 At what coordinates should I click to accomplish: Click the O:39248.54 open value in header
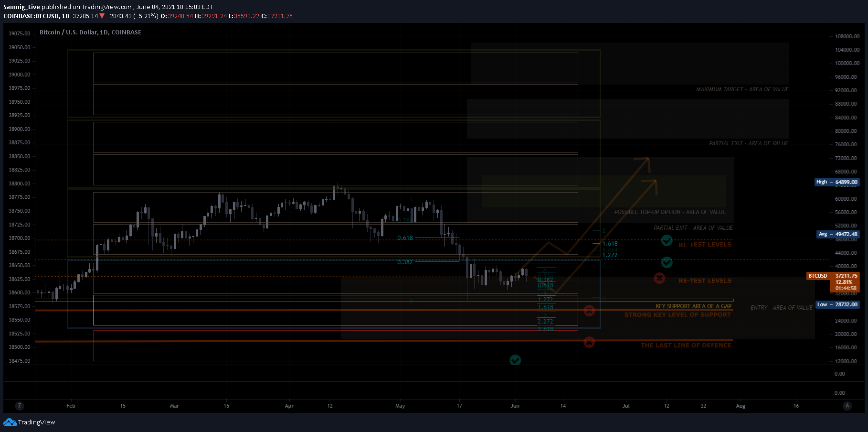tap(177, 16)
